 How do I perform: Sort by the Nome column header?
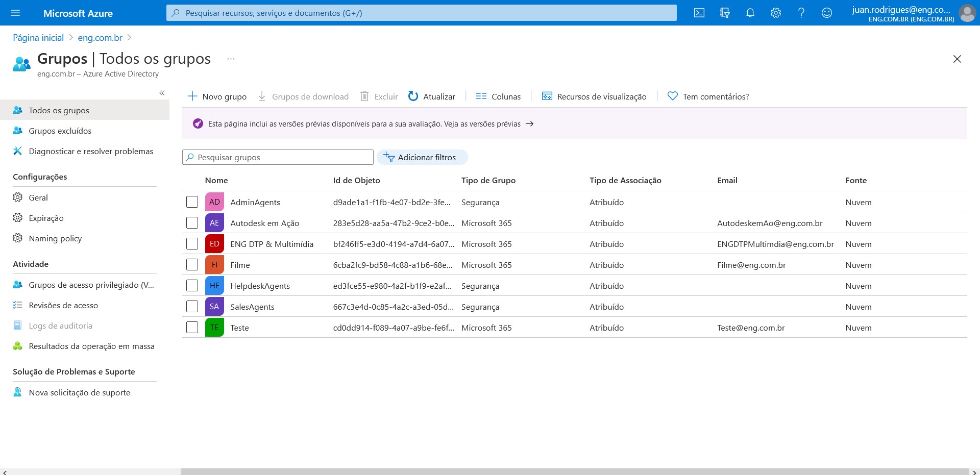216,181
